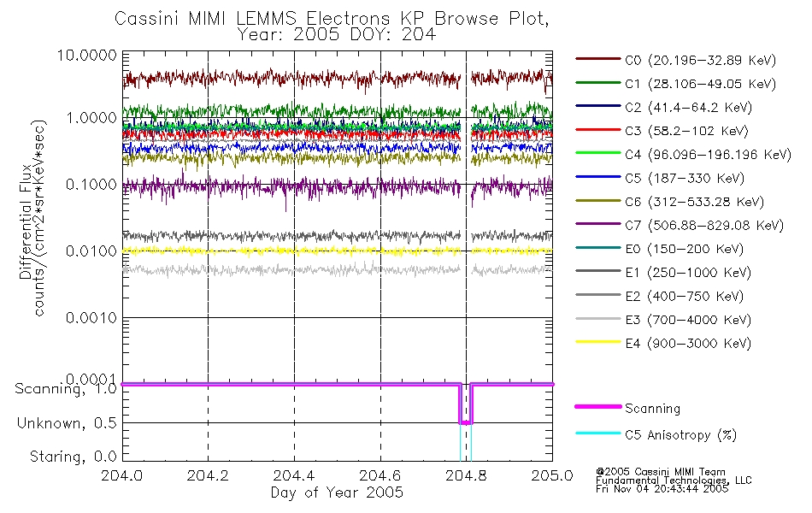Image resolution: width=812 pixels, height=513 pixels.
Task: Click the cyan C5 Anisotropy legend line
Action: click(597, 433)
